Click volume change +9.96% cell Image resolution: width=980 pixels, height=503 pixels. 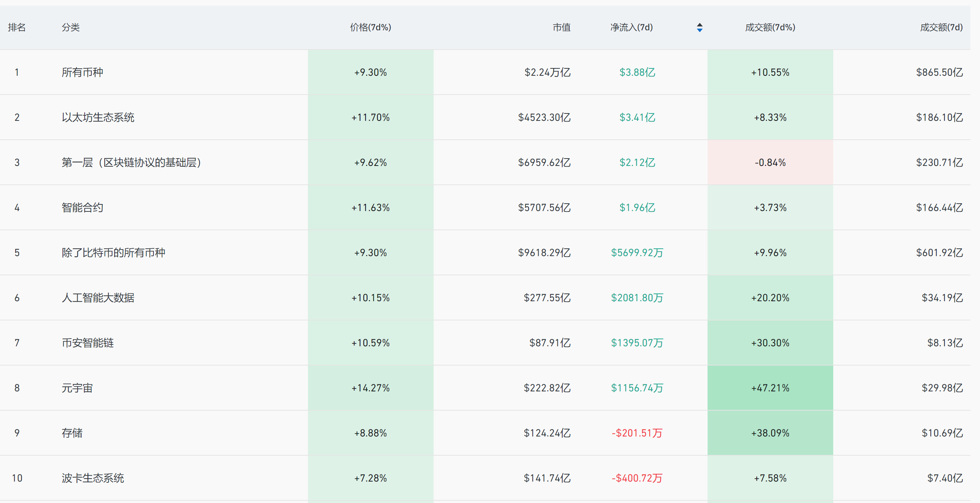pos(770,253)
